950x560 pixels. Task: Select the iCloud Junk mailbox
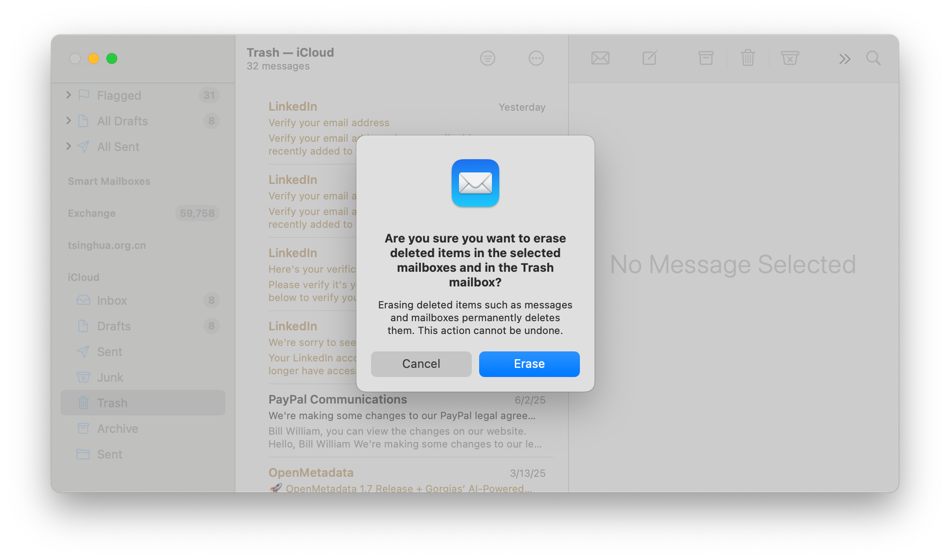pyautogui.click(x=143, y=377)
